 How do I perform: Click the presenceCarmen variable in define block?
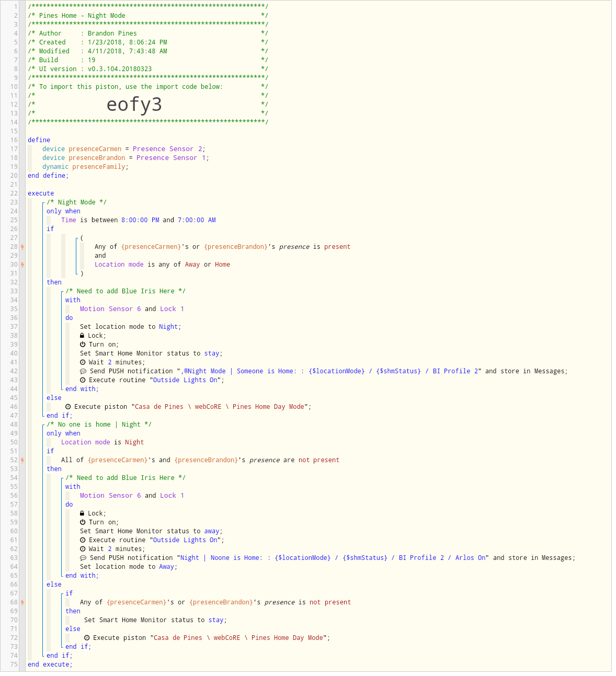click(95, 149)
